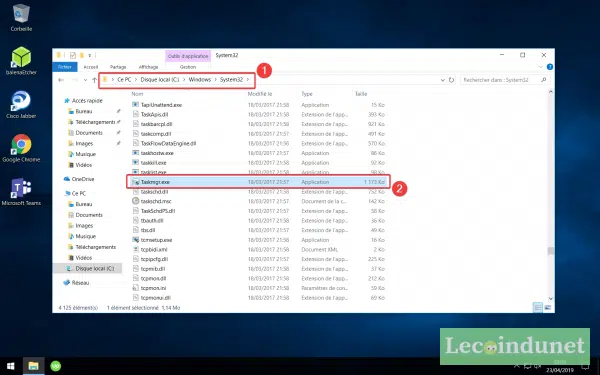Switch to large thumbnails view icon

click(548, 308)
